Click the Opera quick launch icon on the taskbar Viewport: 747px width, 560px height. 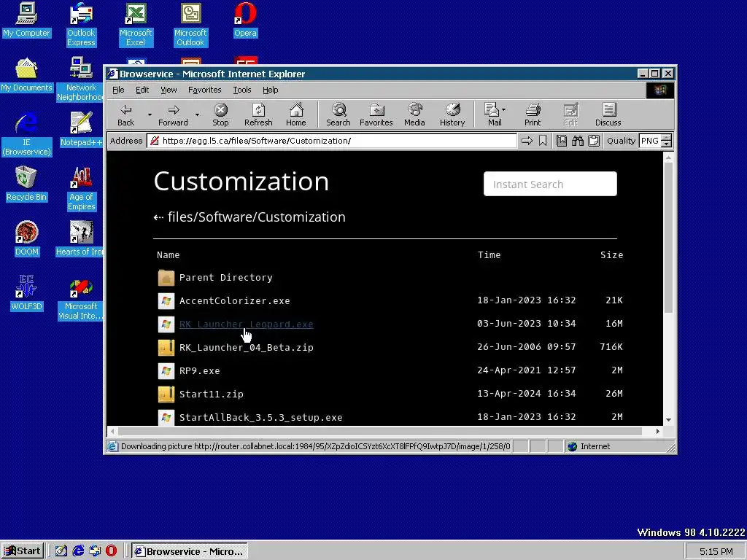tap(111, 551)
